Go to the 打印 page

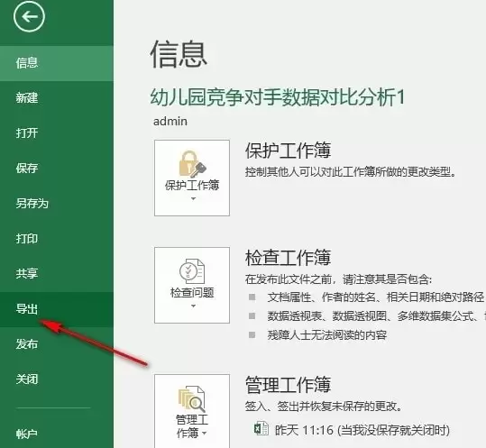[57, 239]
